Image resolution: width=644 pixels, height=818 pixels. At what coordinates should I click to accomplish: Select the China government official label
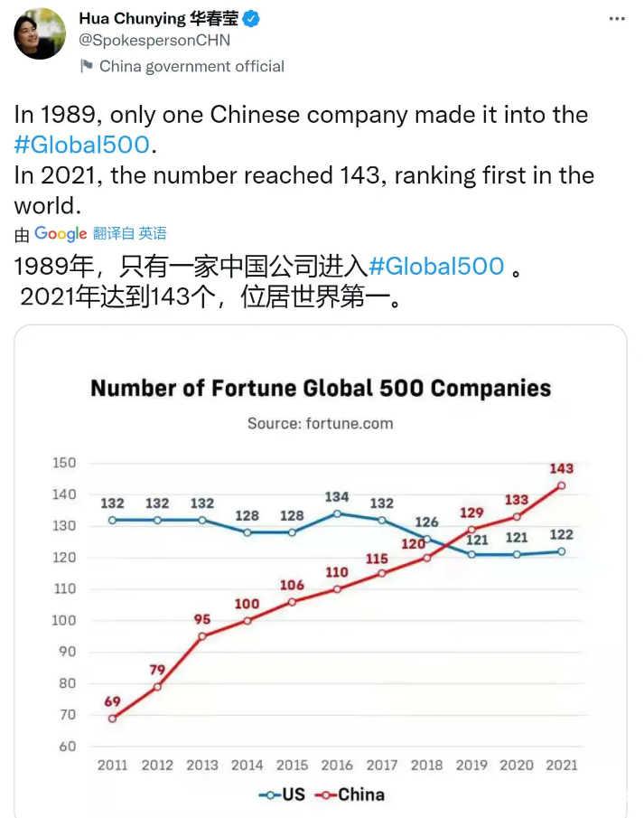click(x=191, y=66)
